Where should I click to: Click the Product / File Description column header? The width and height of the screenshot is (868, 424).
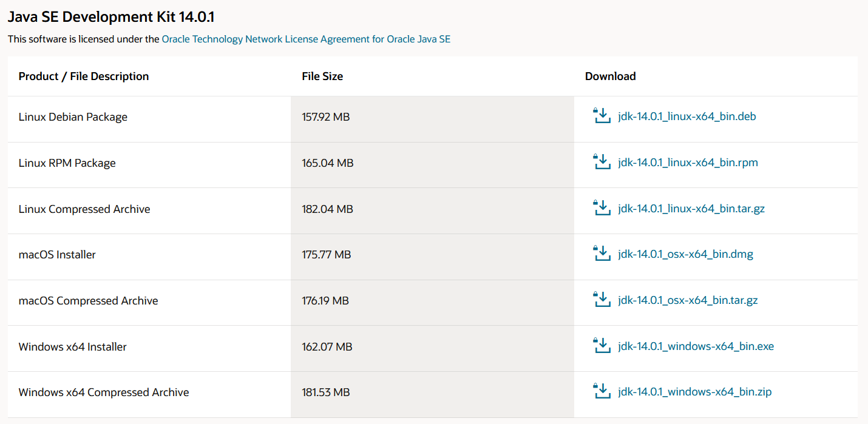(84, 76)
